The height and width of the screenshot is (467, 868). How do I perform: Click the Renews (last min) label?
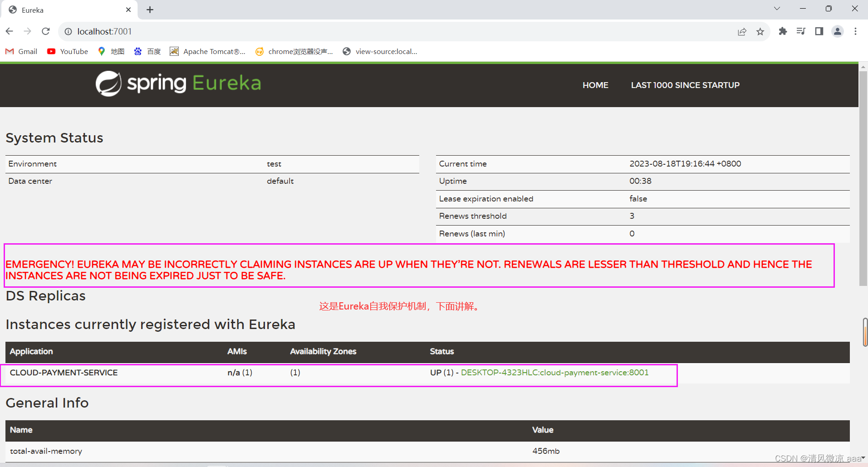[472, 234]
